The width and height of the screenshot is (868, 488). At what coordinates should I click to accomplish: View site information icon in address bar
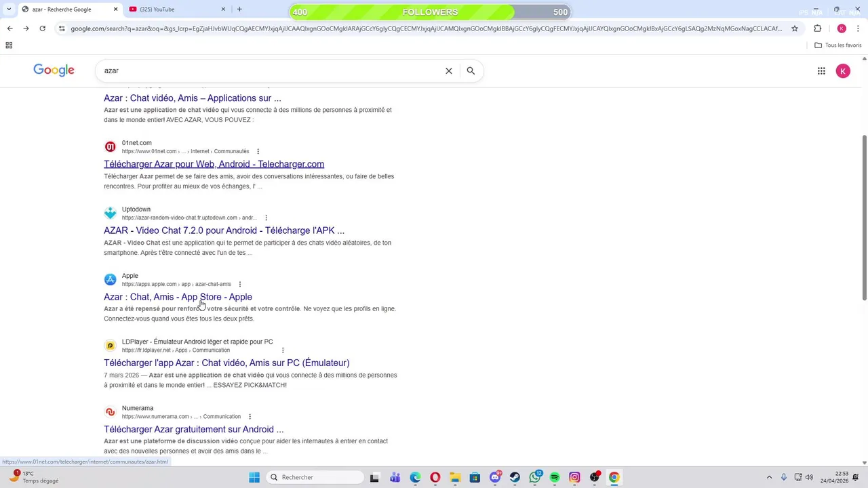tap(62, 28)
